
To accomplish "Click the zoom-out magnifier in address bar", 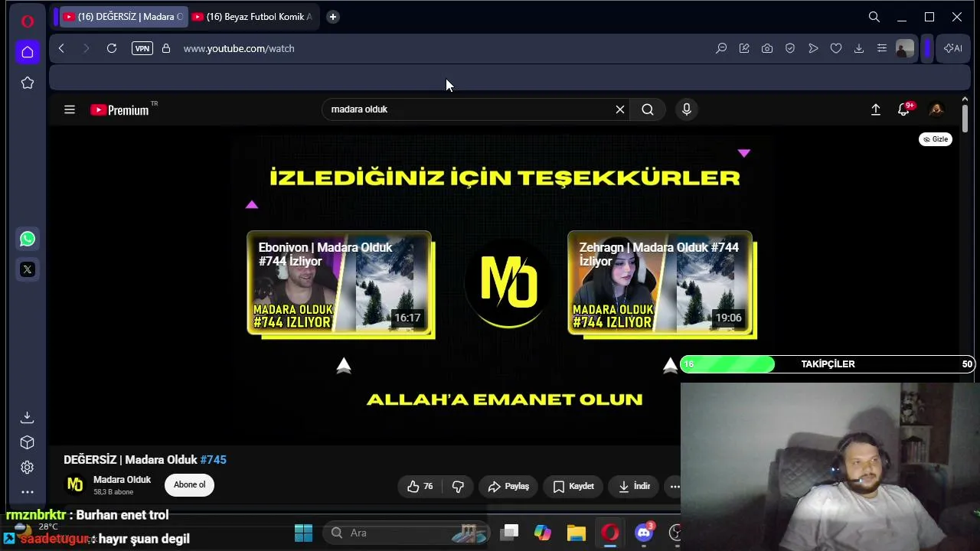I will pos(721,48).
